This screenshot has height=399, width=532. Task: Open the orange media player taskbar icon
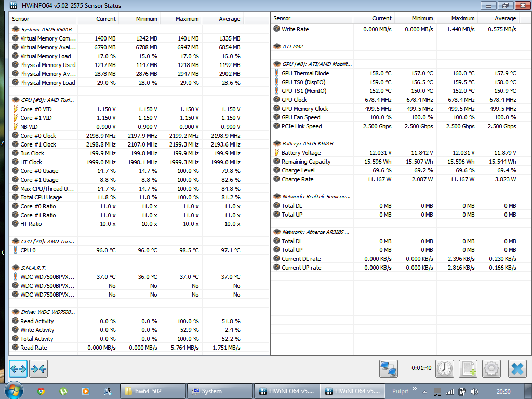[86, 391]
